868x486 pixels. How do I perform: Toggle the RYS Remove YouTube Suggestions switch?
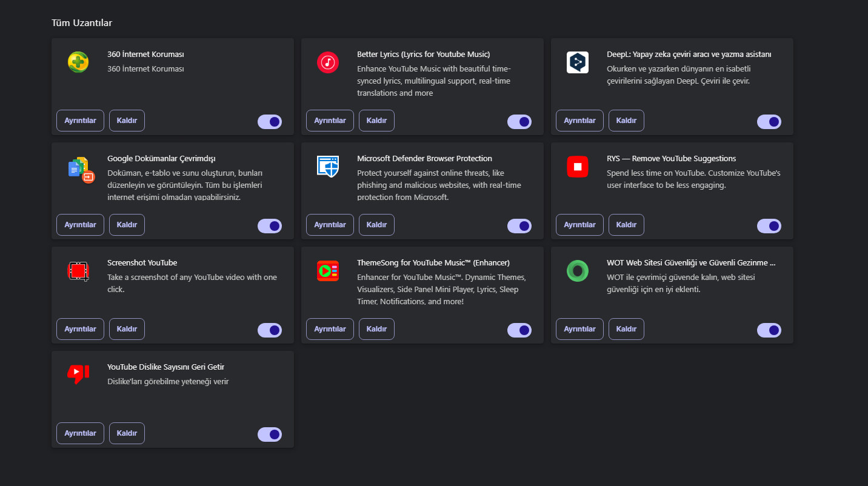coord(769,226)
